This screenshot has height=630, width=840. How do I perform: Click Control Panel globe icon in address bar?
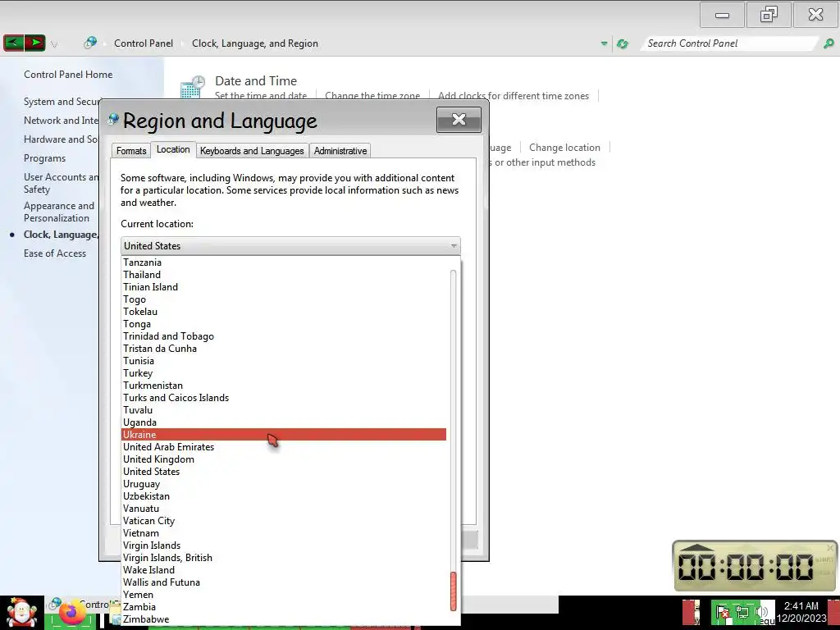pos(90,43)
